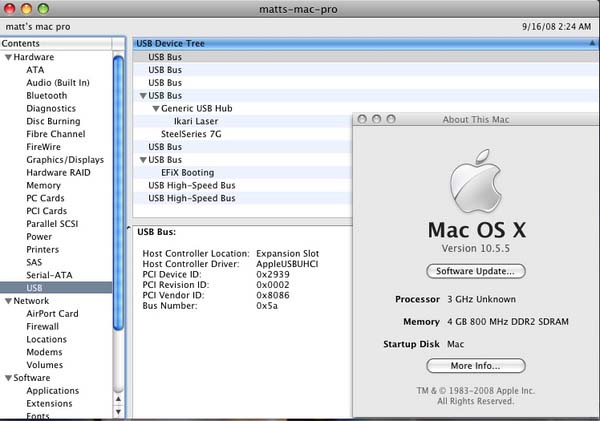Viewport: 600px width, 421px height.
Task: Select Memory in the Contents sidebar
Action: click(43, 186)
